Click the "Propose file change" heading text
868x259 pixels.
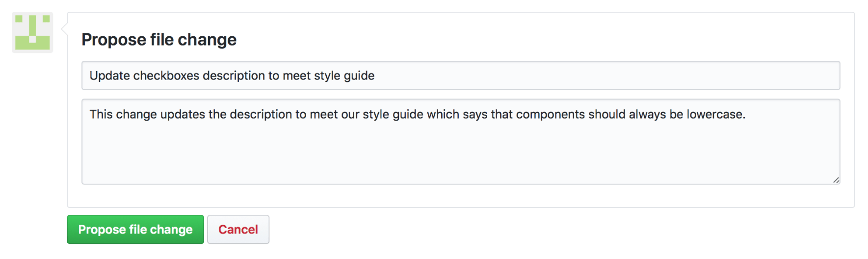(x=159, y=39)
